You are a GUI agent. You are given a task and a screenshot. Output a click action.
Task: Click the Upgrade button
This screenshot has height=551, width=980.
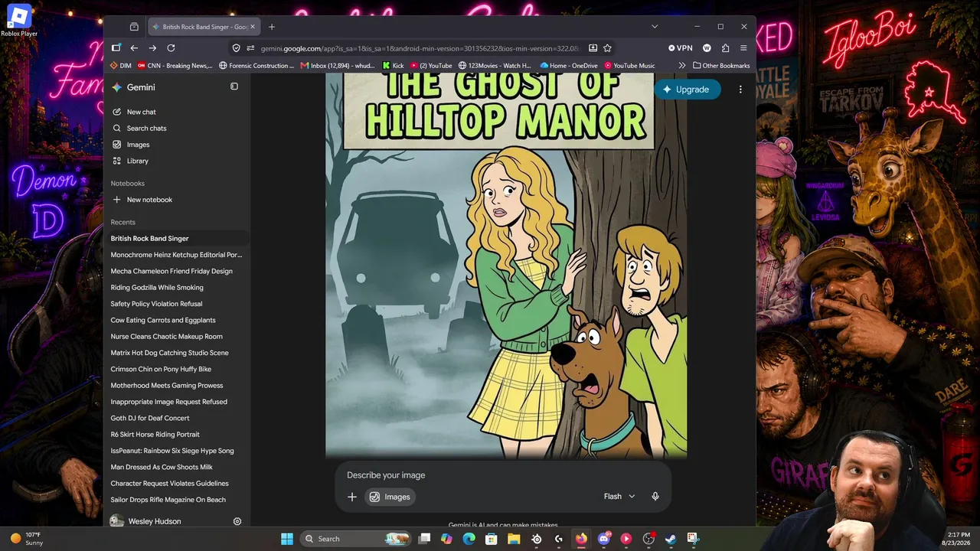(687, 90)
